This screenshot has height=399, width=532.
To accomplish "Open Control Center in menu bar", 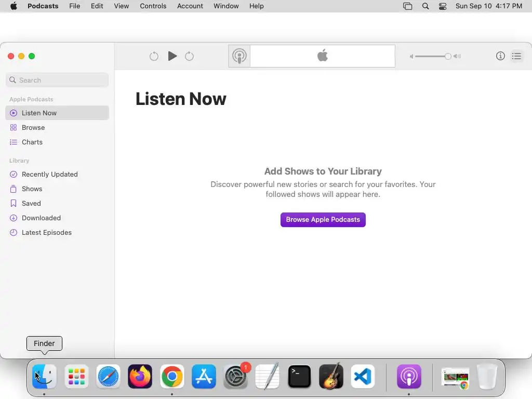I will [443, 6].
